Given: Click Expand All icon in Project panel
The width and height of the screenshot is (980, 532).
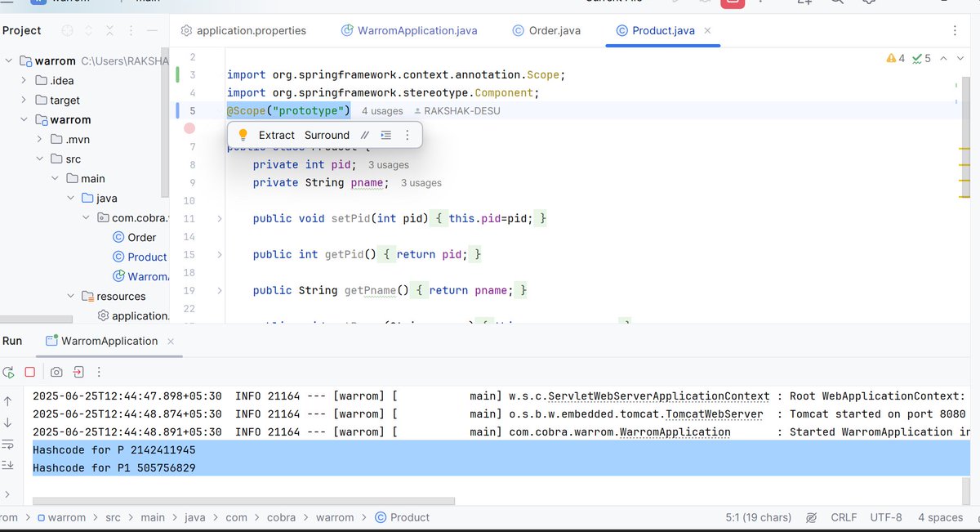Looking at the screenshot, I should click(89, 30).
